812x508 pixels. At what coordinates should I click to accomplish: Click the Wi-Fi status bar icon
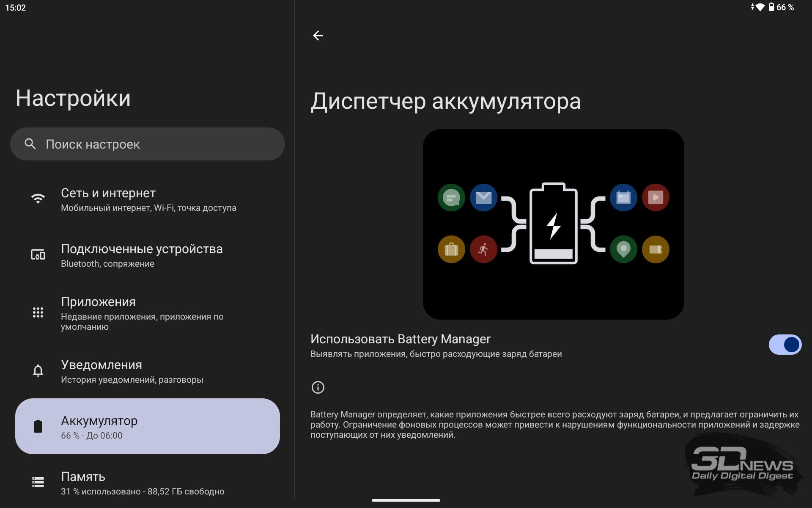(760, 7)
